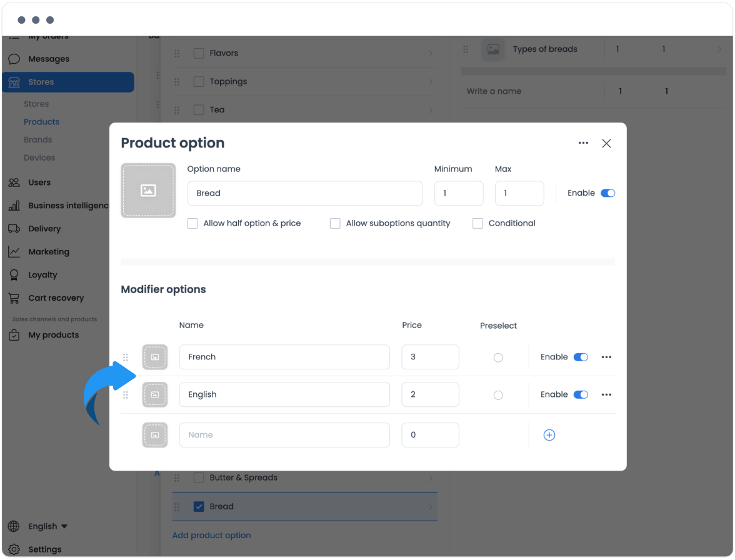Image resolution: width=735 pixels, height=560 pixels.
Task: Select the Stores sidebar section
Action: coord(68,82)
